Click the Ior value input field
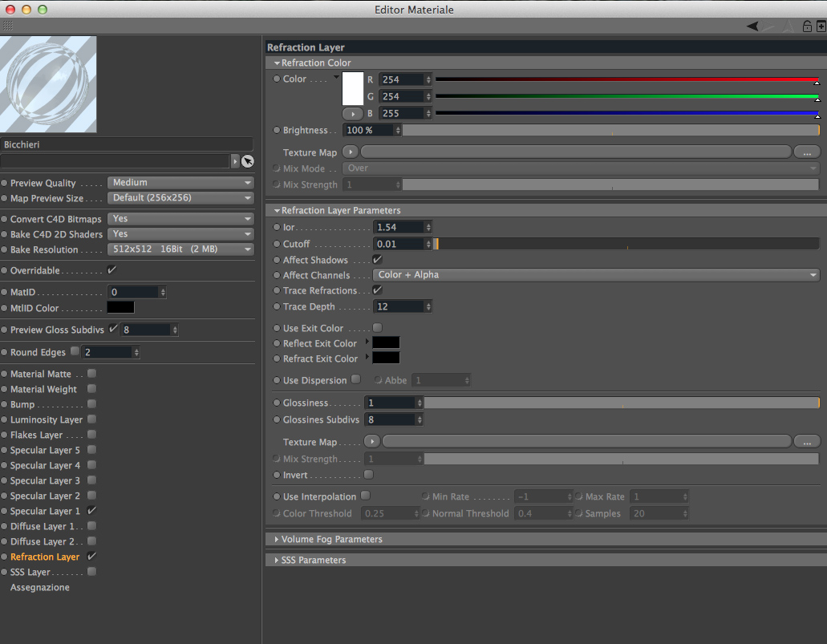 tap(399, 227)
